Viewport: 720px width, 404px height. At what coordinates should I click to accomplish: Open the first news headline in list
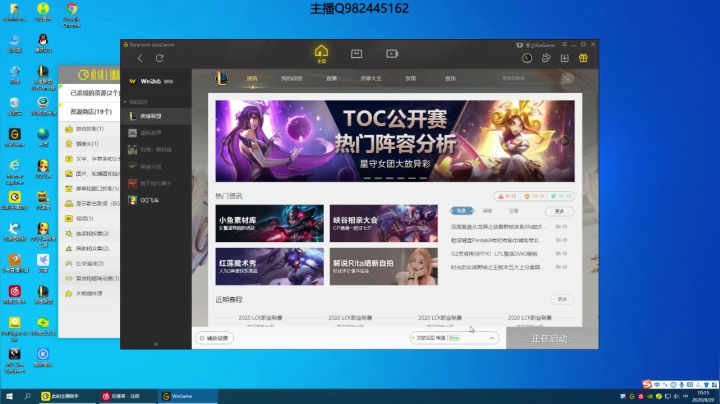click(x=499, y=227)
